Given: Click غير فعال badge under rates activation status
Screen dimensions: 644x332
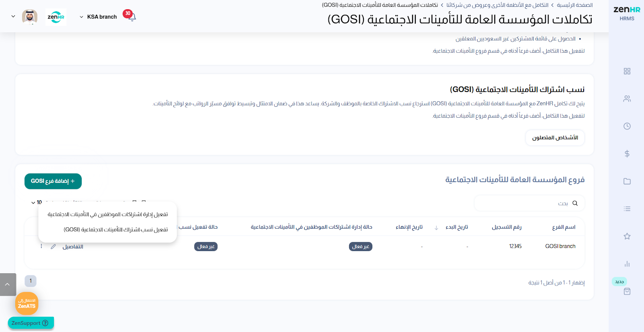Looking at the screenshot, I should [x=206, y=247].
